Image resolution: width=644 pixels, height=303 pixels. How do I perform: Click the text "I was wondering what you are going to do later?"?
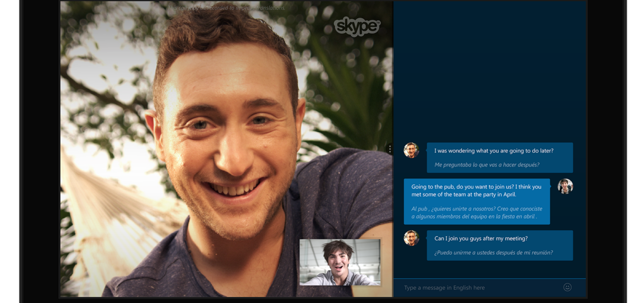click(x=494, y=151)
